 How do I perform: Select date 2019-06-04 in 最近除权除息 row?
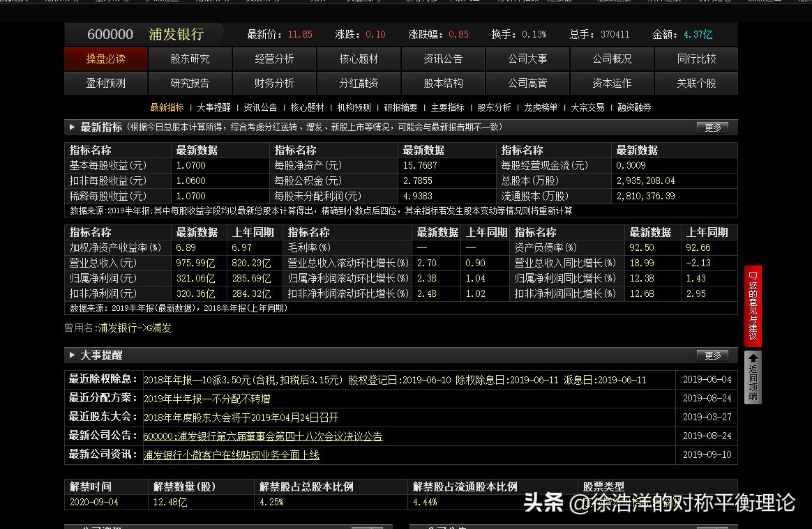tap(707, 379)
